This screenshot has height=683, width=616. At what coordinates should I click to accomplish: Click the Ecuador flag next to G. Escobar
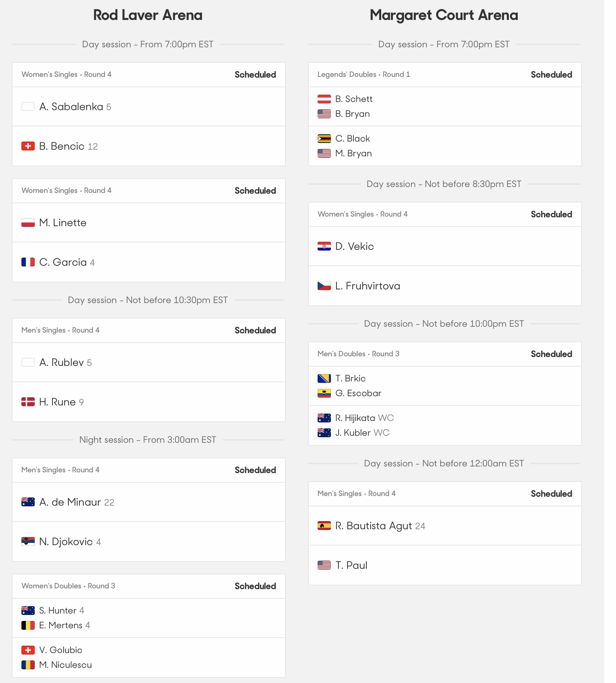(324, 393)
